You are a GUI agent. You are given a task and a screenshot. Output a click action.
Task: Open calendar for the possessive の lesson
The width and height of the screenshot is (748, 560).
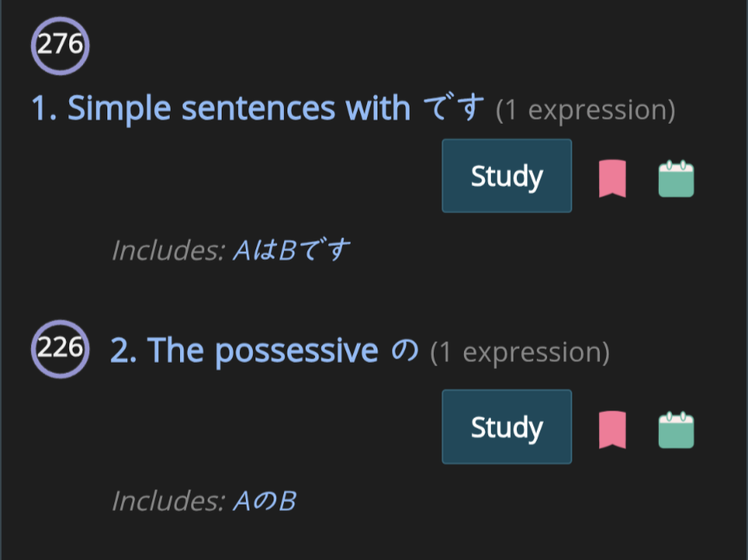[676, 429]
